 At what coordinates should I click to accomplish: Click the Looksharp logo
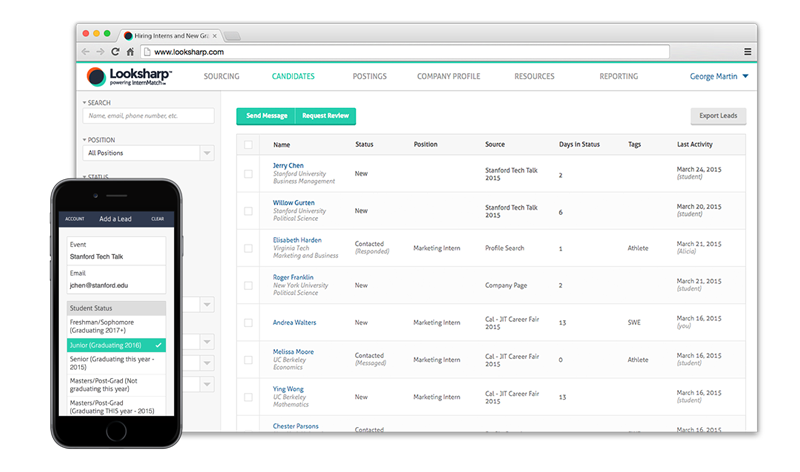(x=129, y=77)
